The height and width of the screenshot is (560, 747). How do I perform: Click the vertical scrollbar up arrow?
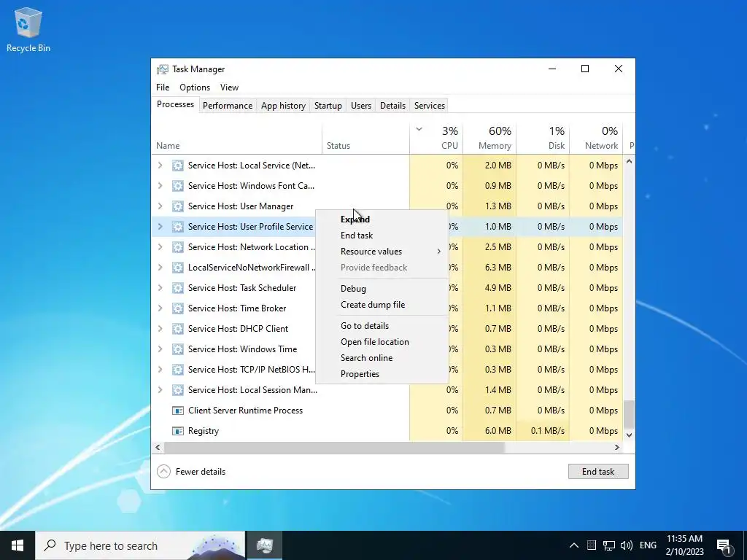click(629, 161)
